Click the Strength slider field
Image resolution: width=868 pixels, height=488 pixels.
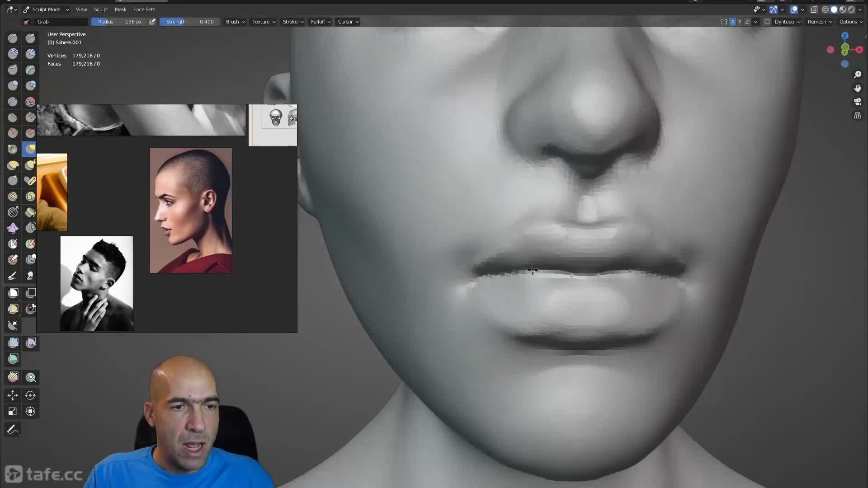(x=189, y=22)
